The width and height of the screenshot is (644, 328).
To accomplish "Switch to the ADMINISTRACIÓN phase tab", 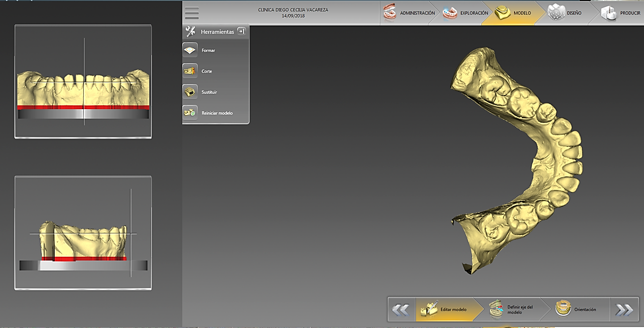I will pyautogui.click(x=409, y=13).
